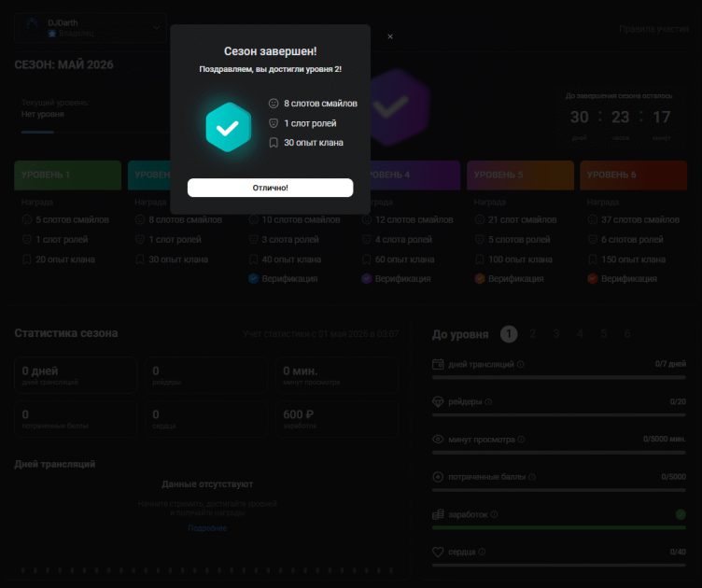
Task: Select the УРОВЕНЬ 4 level card header
Action: click(415, 175)
